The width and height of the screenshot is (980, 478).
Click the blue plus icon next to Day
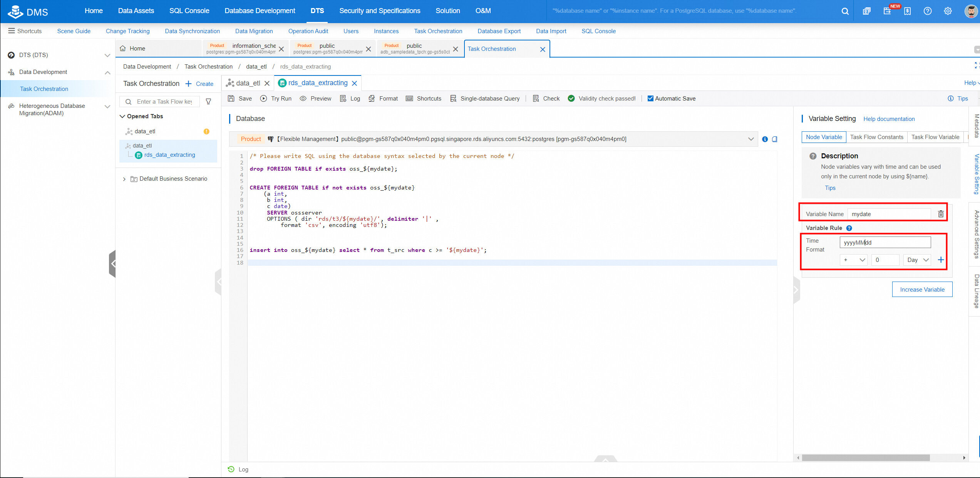[x=941, y=260]
